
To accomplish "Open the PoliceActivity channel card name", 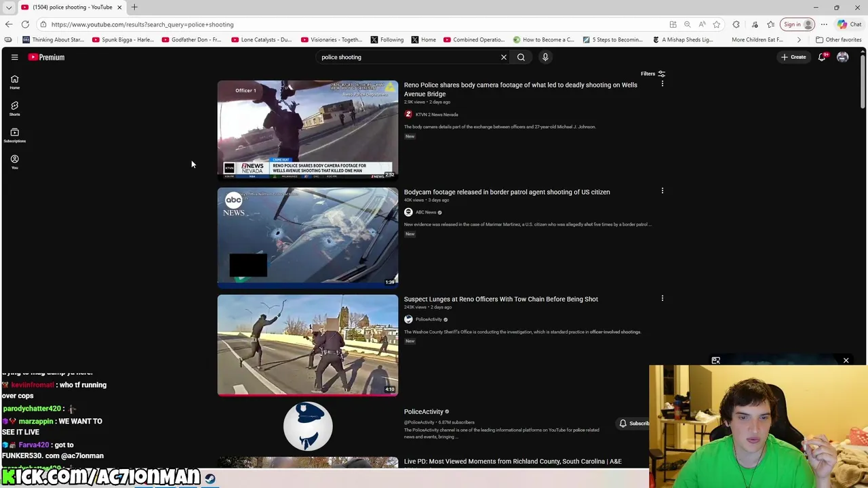I will 424,411.
